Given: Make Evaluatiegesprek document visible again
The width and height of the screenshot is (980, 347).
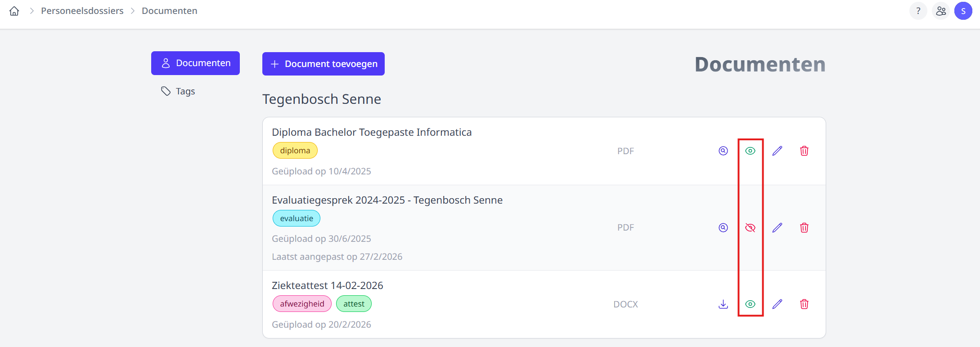Looking at the screenshot, I should point(750,227).
